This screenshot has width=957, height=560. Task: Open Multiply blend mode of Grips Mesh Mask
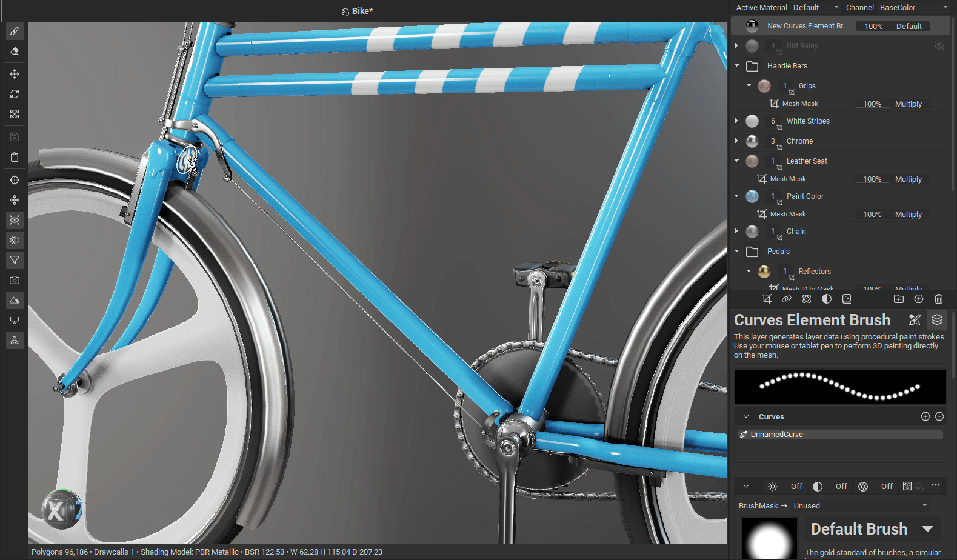coord(909,104)
